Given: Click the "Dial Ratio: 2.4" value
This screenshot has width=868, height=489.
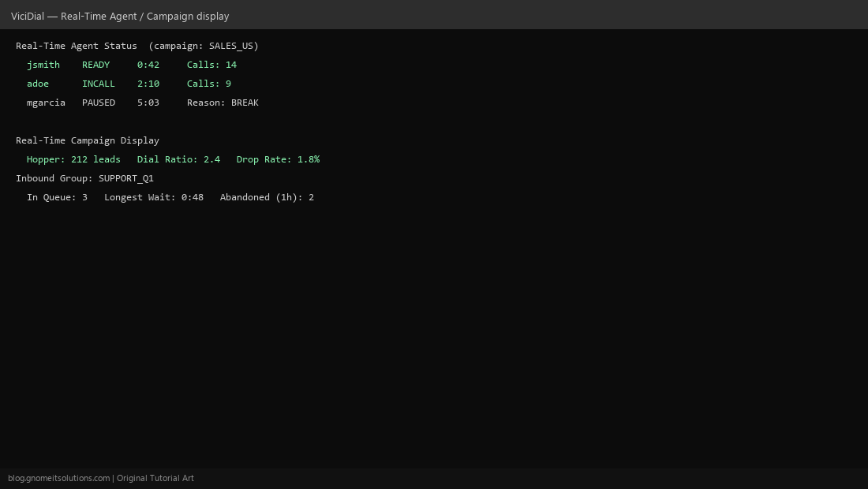Looking at the screenshot, I should 179,159.
